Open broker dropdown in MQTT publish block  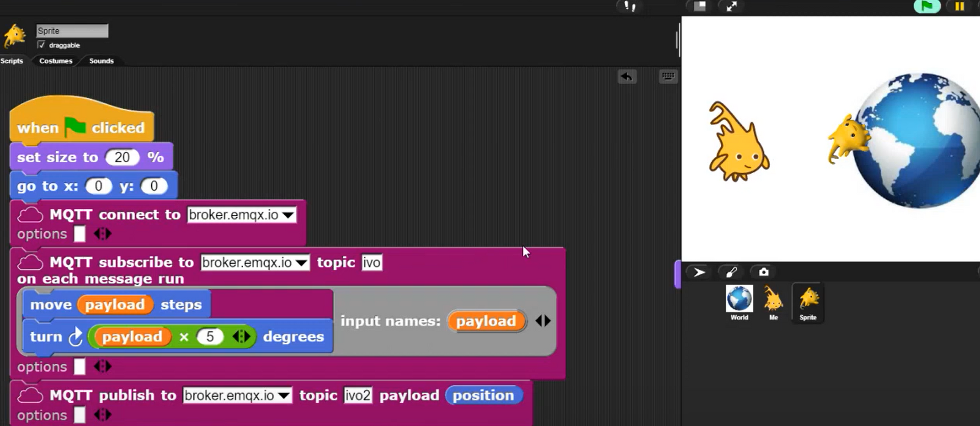coord(284,396)
